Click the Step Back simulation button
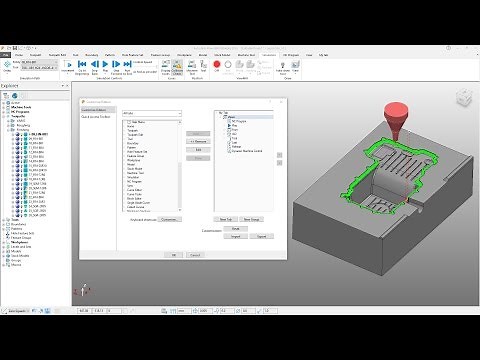Viewport: 480px width, 360px height. 95,67
